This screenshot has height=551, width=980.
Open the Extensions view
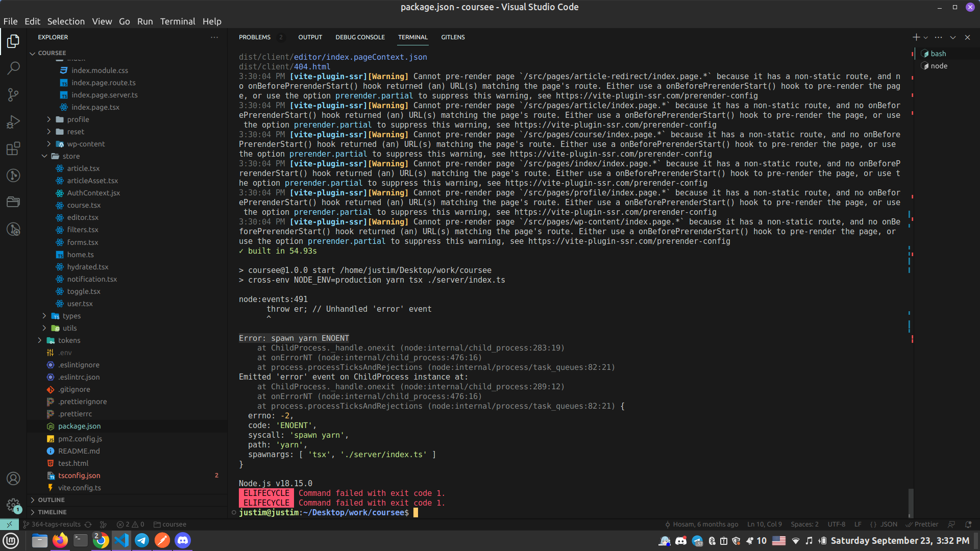point(13,148)
